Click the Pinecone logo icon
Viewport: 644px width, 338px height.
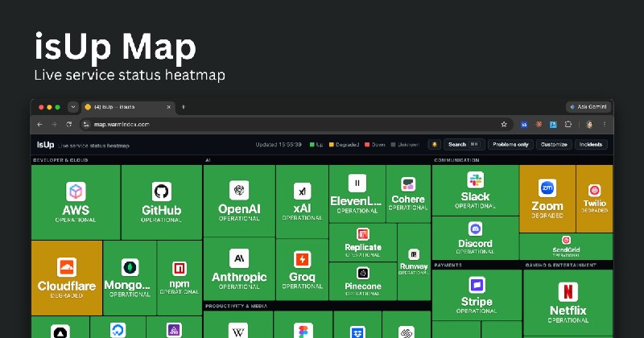click(x=363, y=273)
